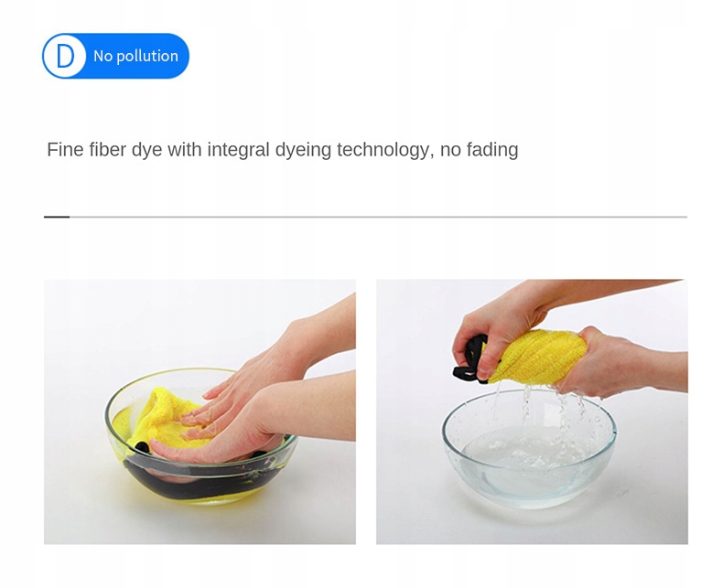Screen dimensions: 723x588
Task: Click the words no fading
Action: point(479,150)
